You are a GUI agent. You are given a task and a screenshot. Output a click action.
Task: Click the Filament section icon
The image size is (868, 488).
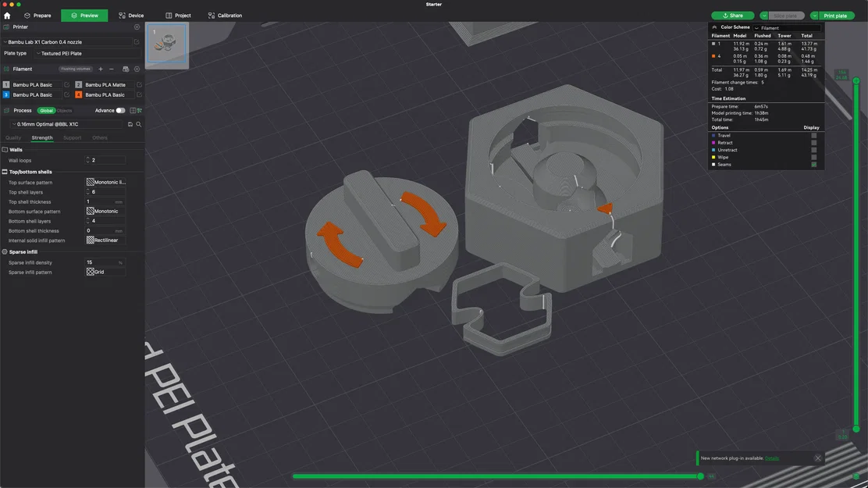pos(6,69)
